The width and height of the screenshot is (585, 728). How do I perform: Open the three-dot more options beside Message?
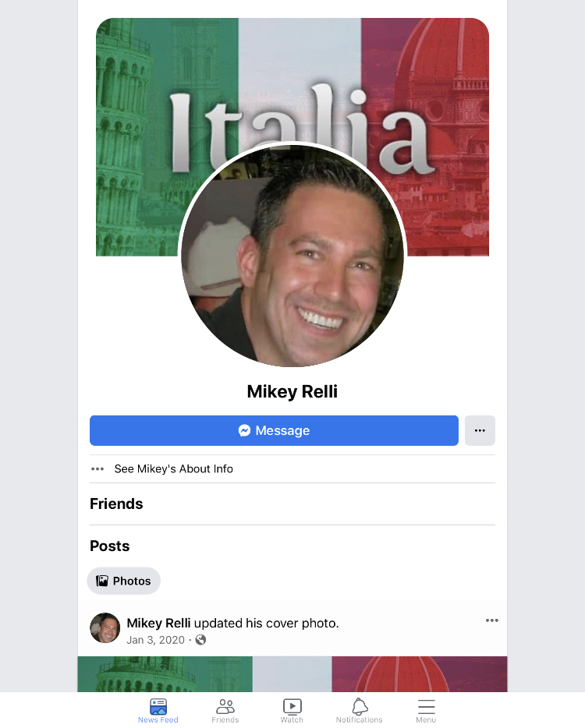click(480, 430)
